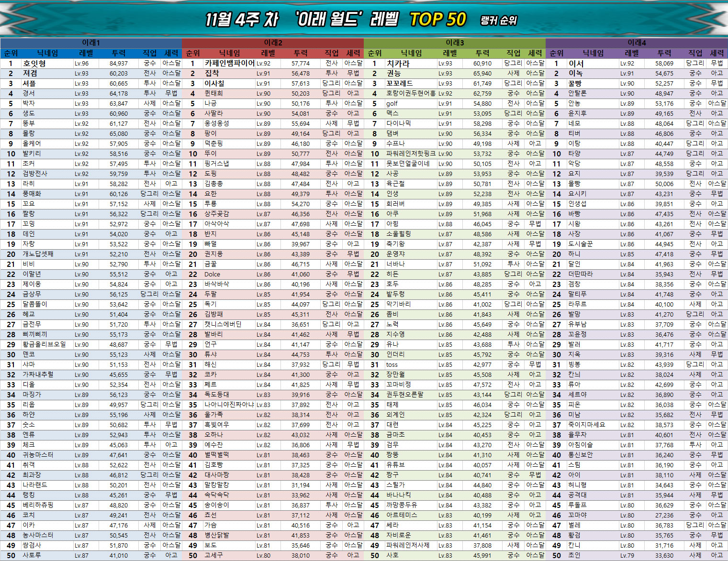This screenshot has width=728, height=561.
Task: Click the nickname golf in 이래3
Action: [392, 103]
